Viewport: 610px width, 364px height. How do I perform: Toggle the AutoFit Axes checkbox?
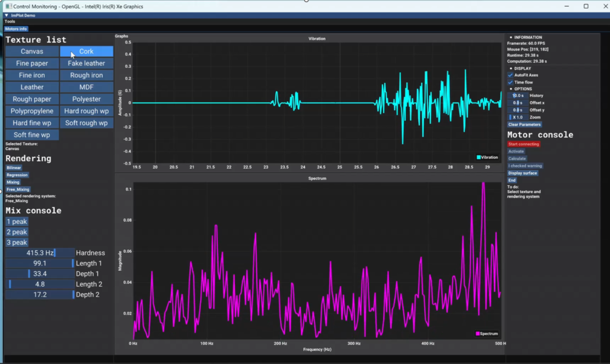click(511, 75)
